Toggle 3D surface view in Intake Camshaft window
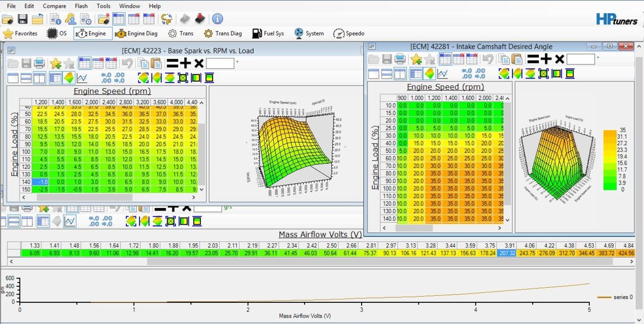Screen dimensions: 644x324 429,74
